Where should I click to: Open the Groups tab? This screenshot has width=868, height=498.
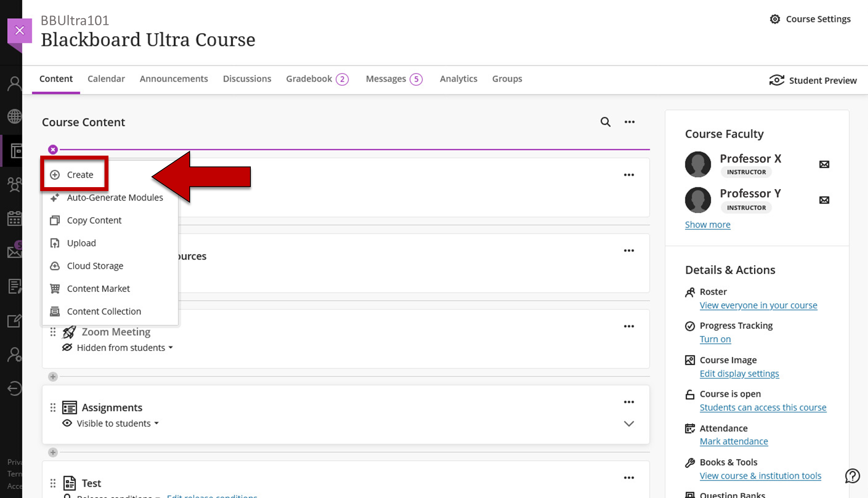[507, 79]
